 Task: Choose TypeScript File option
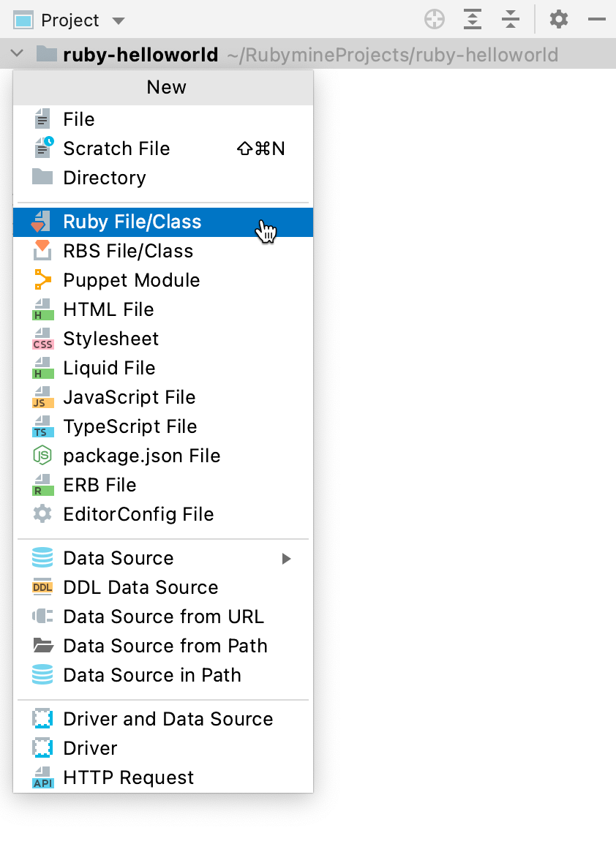pyautogui.click(x=129, y=426)
